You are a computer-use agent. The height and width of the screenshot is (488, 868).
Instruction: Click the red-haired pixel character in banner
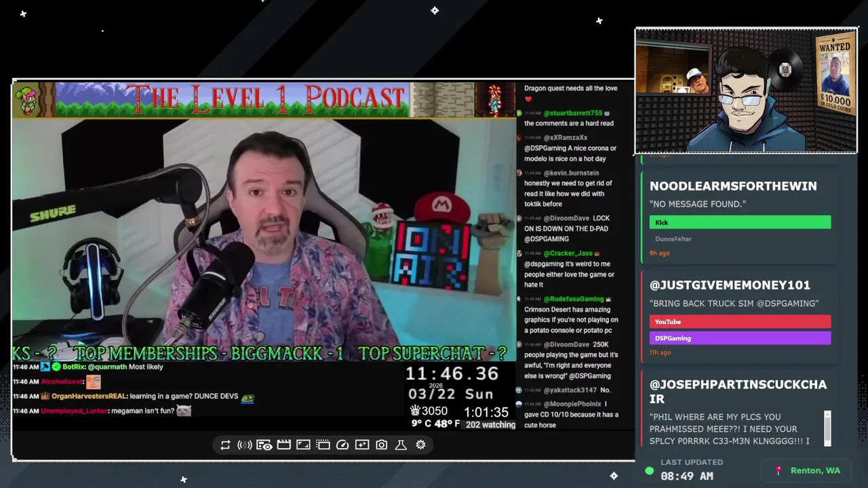click(494, 100)
